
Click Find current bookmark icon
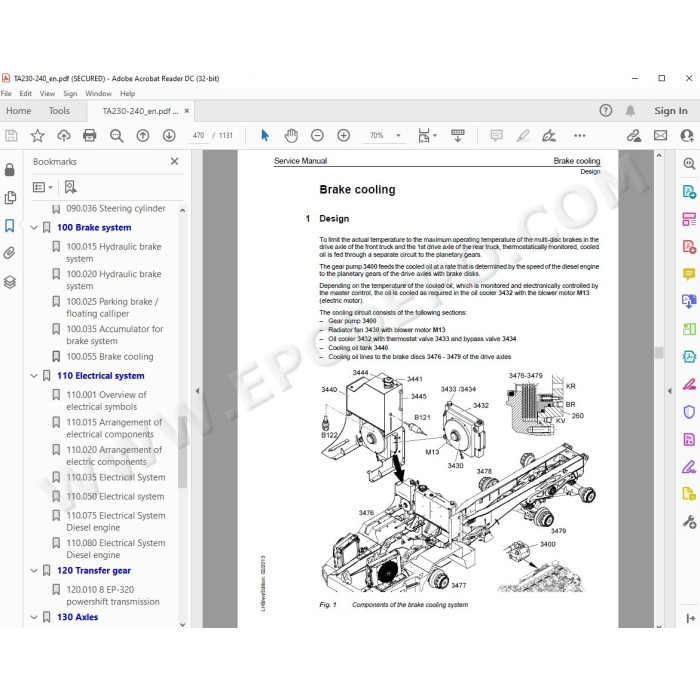[70, 187]
